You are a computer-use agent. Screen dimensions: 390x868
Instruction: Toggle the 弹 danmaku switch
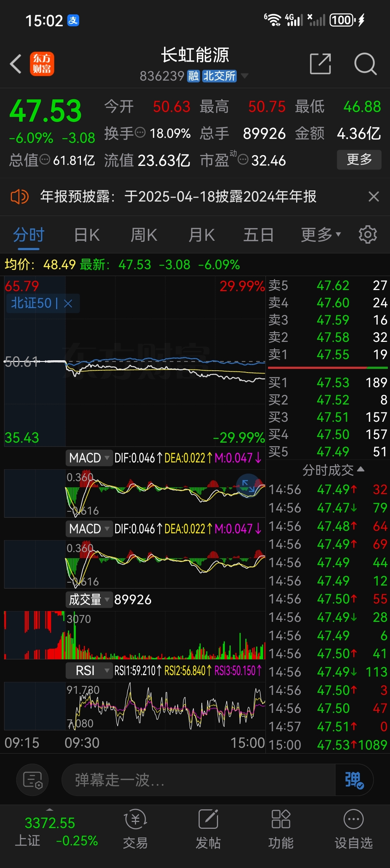(354, 780)
